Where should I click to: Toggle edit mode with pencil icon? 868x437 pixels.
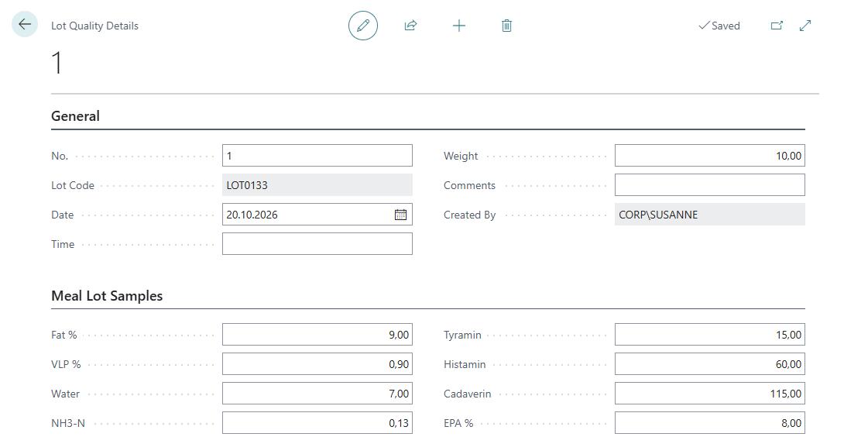pos(363,26)
